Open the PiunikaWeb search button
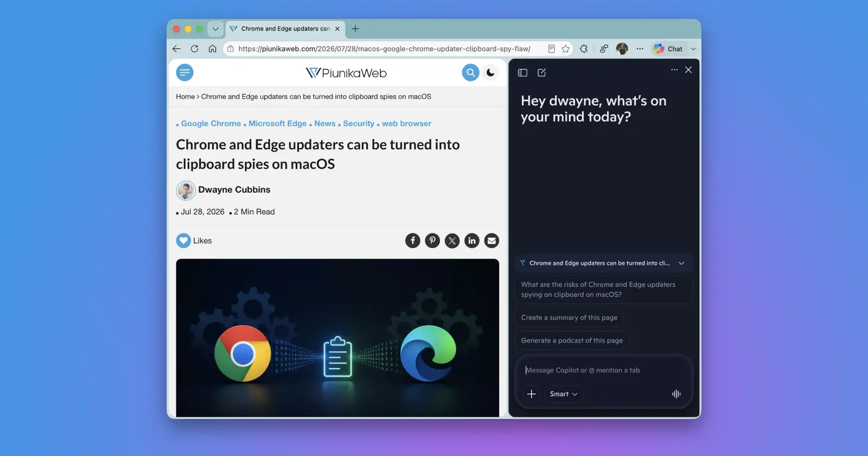The width and height of the screenshot is (868, 456). [470, 73]
